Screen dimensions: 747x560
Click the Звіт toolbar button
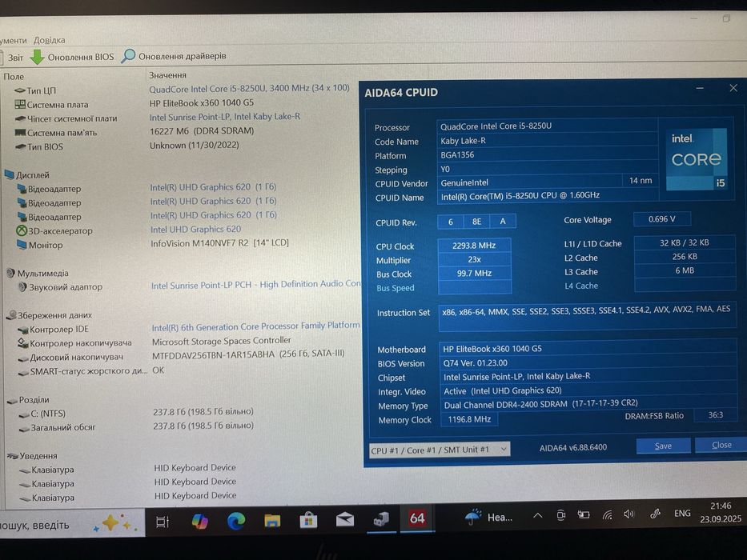14,58
